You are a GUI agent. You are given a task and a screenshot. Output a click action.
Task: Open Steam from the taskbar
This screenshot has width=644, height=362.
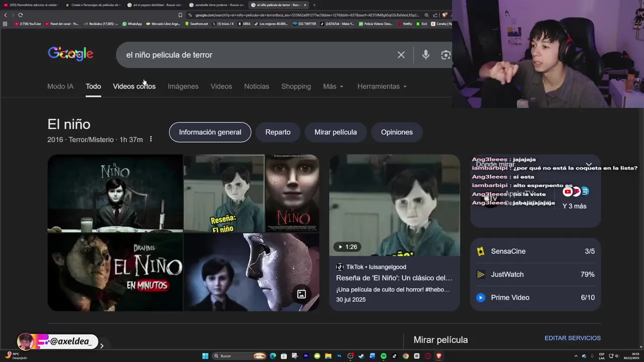[x=361, y=356]
